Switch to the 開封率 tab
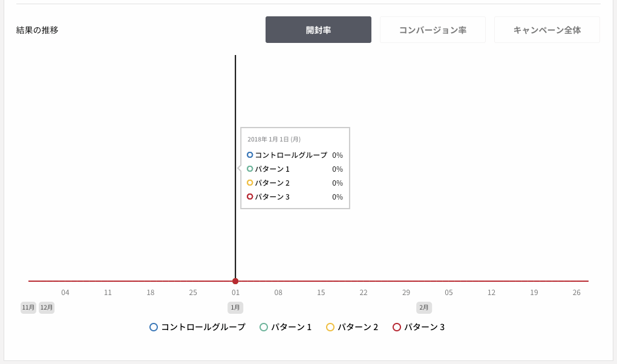The width and height of the screenshot is (617, 364). (318, 30)
